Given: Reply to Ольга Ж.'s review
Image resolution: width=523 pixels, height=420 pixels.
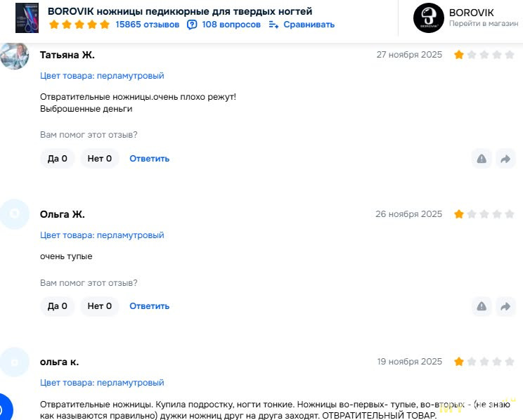Looking at the screenshot, I should 149,306.
